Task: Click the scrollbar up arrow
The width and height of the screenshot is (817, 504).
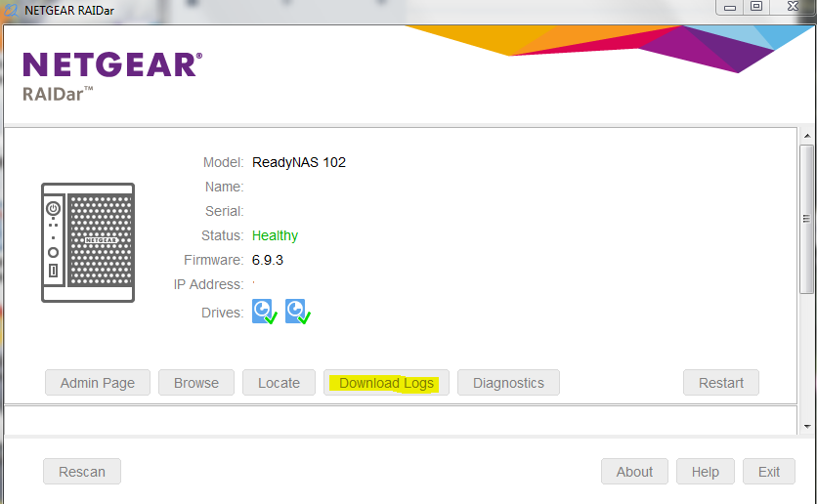Action: 807,136
